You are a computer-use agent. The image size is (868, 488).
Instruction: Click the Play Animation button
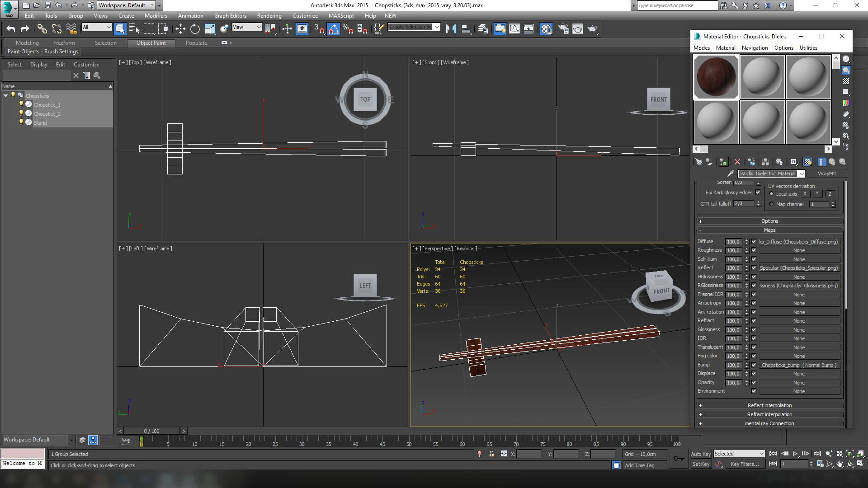795,454
